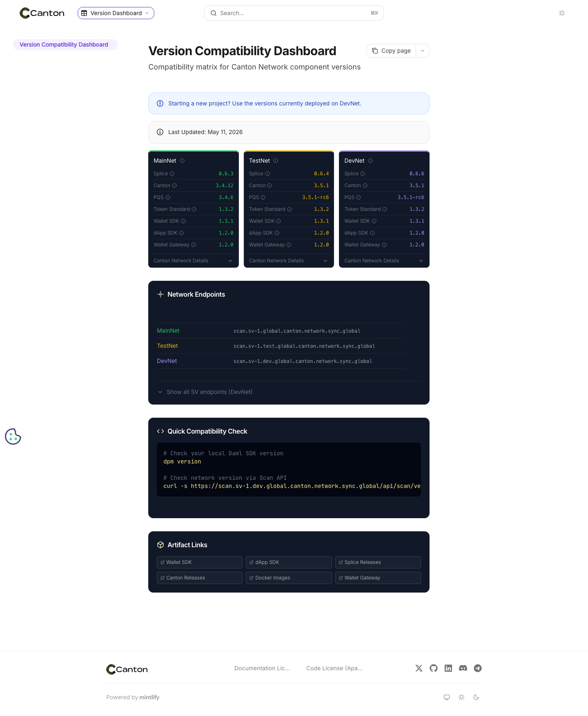This screenshot has height=716, width=588.
Task: Focus the Search field
Action: [294, 13]
